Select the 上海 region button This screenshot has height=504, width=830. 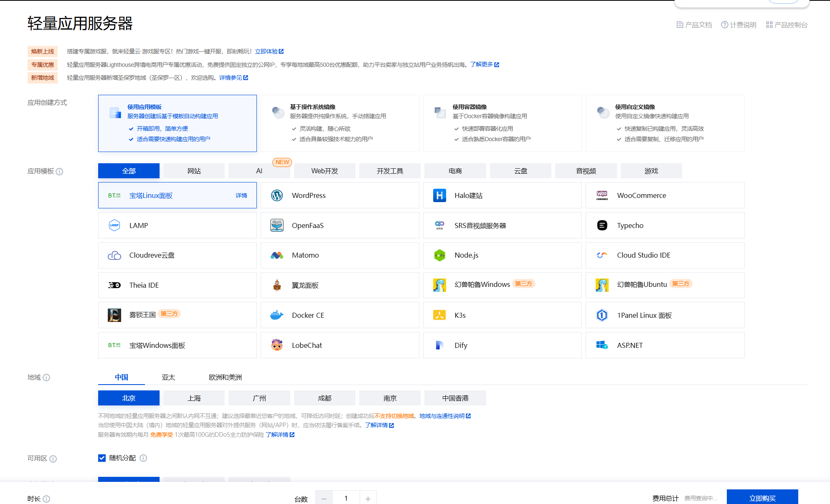point(194,398)
